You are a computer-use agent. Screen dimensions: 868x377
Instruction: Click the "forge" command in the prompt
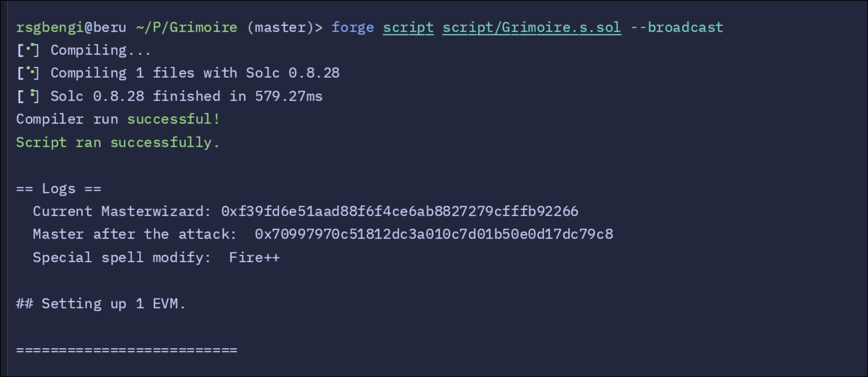pyautogui.click(x=353, y=27)
